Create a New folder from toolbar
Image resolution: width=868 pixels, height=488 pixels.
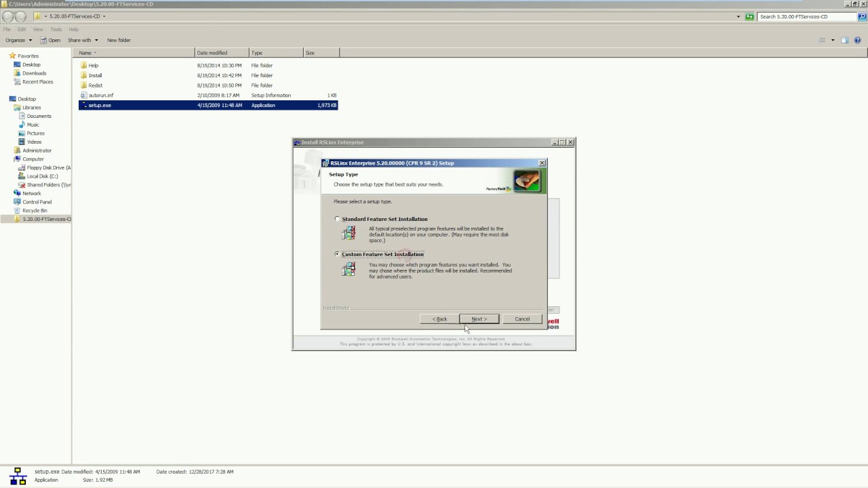(x=119, y=40)
